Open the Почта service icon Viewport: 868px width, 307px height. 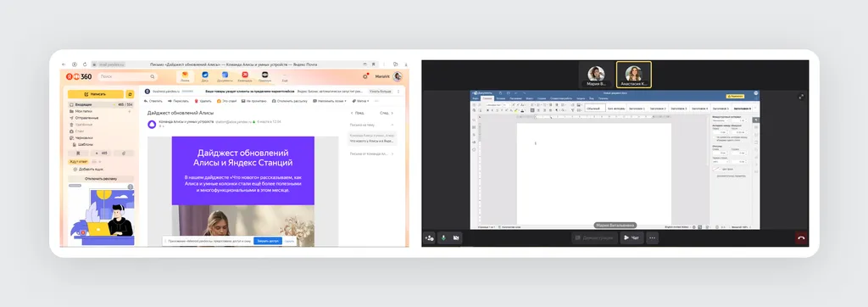click(185, 76)
